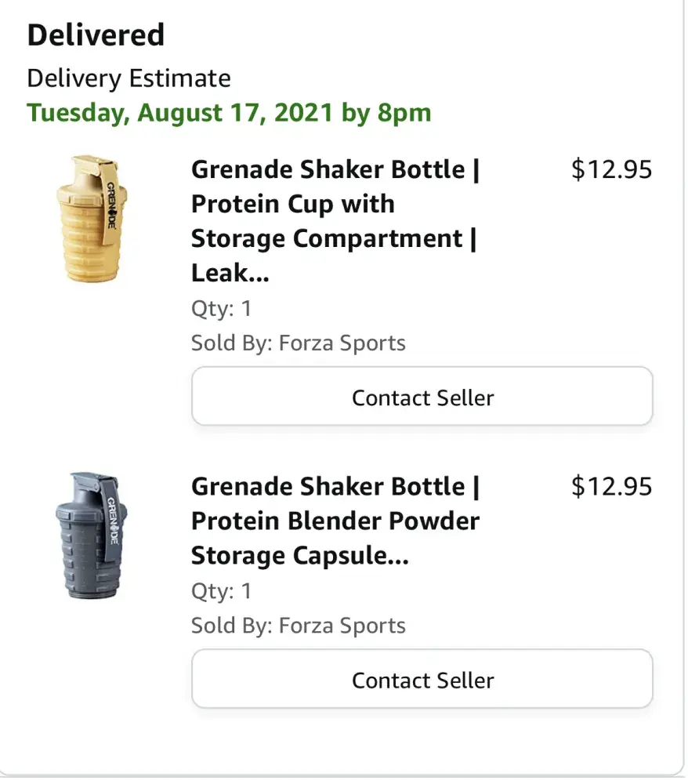This screenshot has width=688, height=784.
Task: Click the Delivered status heading
Action: [x=96, y=34]
